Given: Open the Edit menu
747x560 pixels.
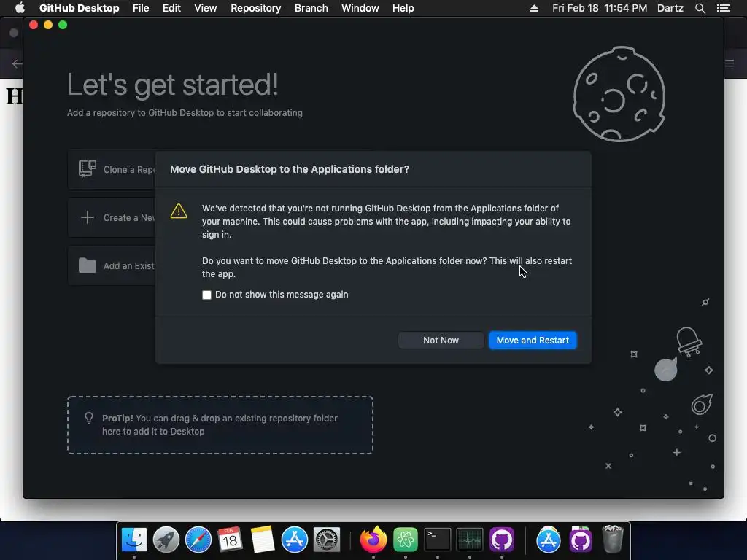Looking at the screenshot, I should [x=171, y=8].
